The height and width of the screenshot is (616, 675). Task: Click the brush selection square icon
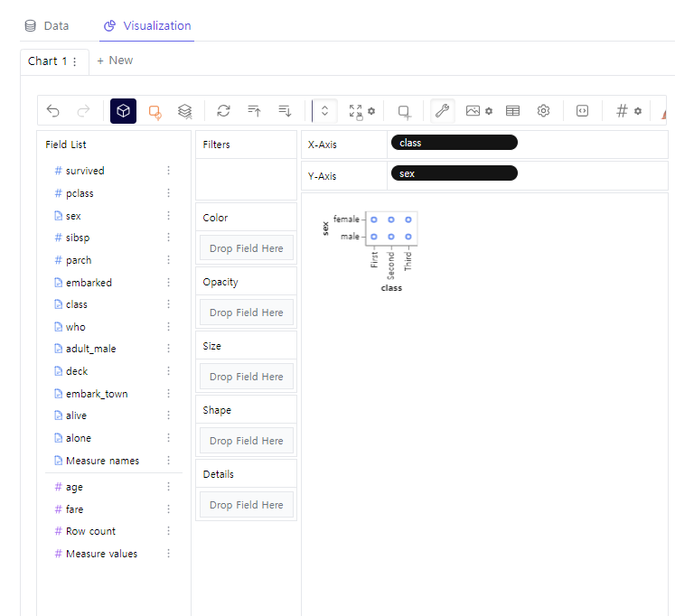[x=404, y=112]
